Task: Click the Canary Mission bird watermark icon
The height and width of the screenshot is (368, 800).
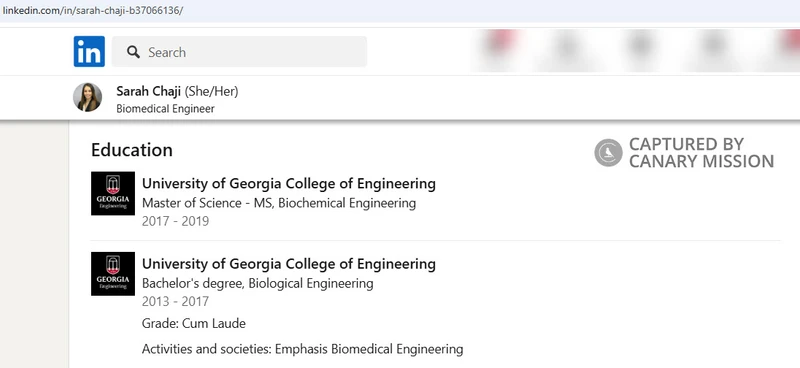Action: tap(608, 153)
